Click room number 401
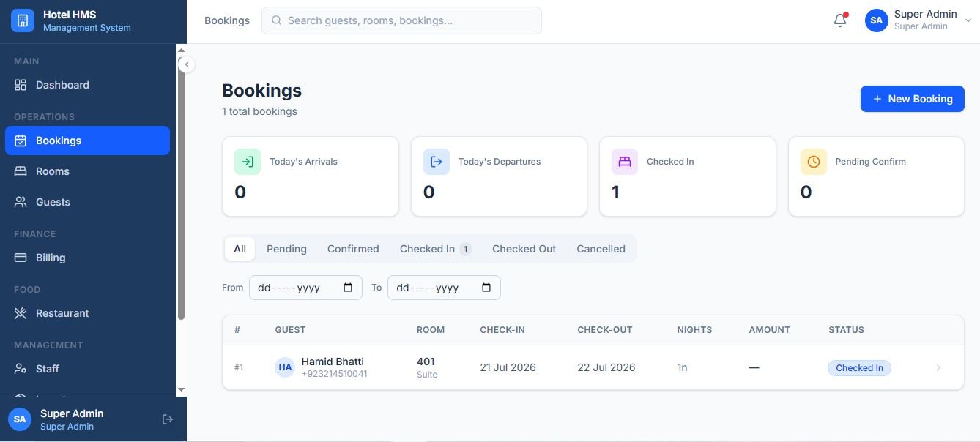Viewport: 980px width, 442px height. pos(426,362)
